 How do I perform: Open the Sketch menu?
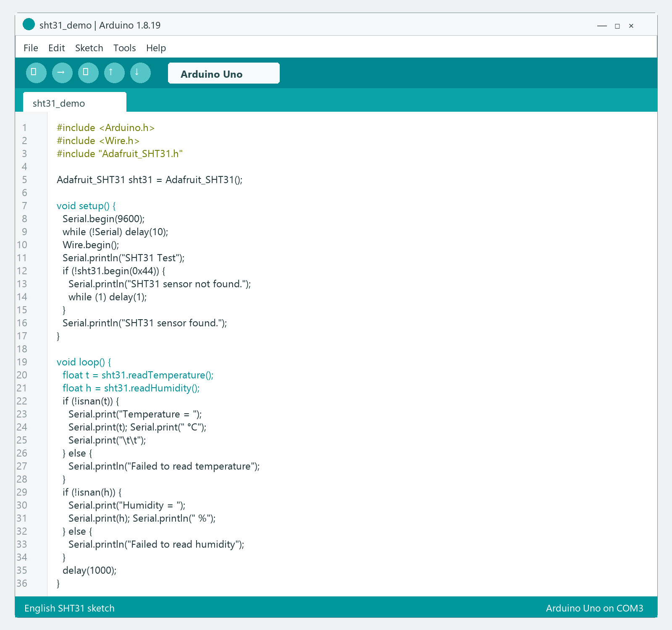89,48
